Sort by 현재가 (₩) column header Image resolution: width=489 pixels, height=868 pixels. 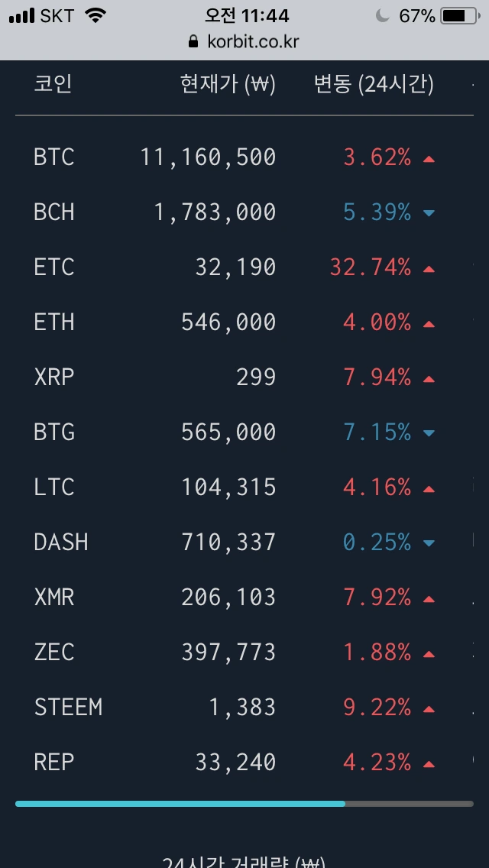pos(228,85)
